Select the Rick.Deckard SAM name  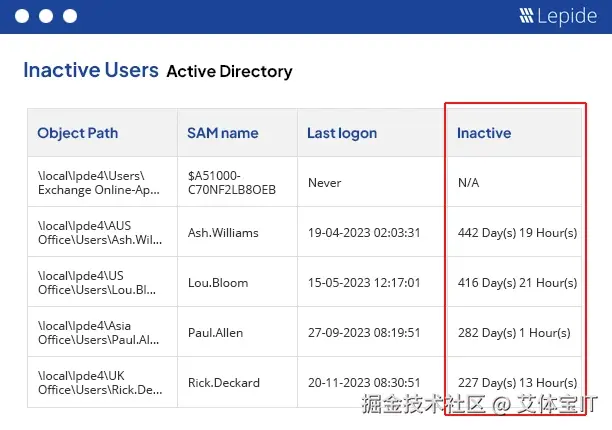(224, 383)
